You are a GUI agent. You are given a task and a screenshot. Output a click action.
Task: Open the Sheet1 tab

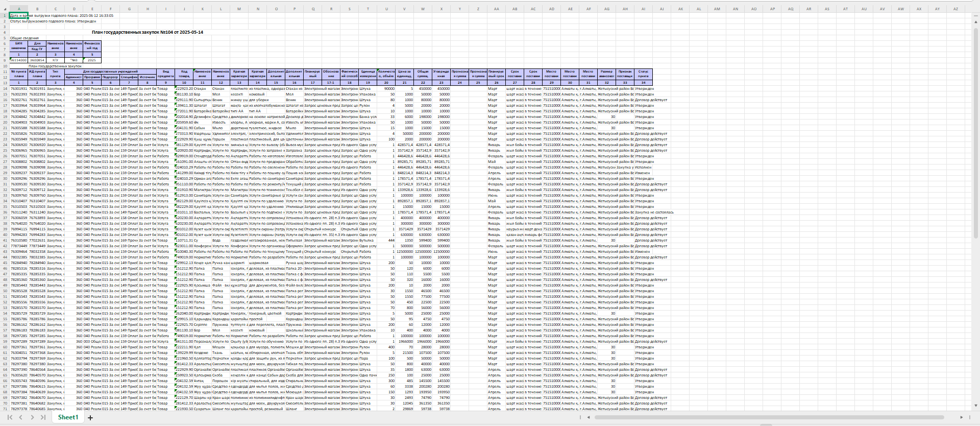(x=68, y=417)
